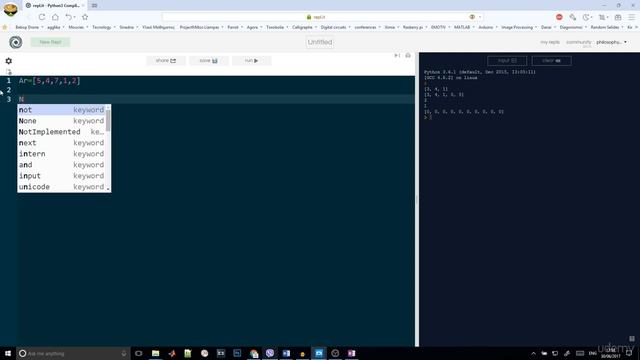Pick 'intern' from the autocomplete suggestions
This screenshot has width=640, height=360.
click(62, 154)
